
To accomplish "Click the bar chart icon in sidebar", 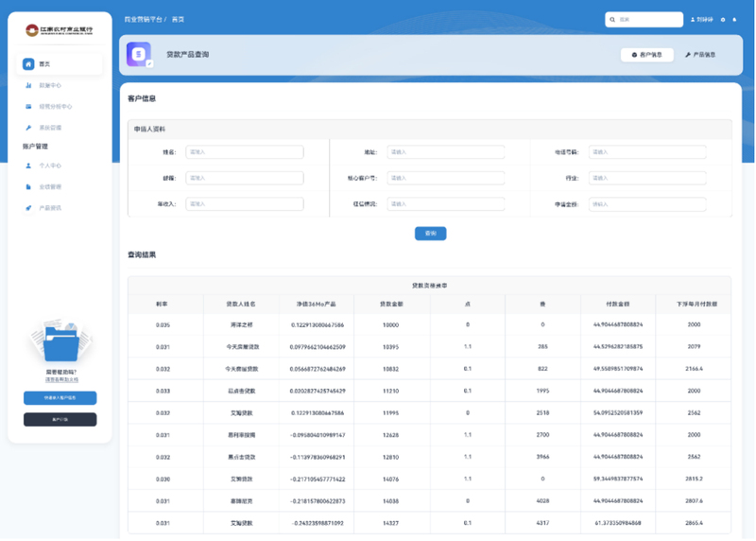I will 28,86.
